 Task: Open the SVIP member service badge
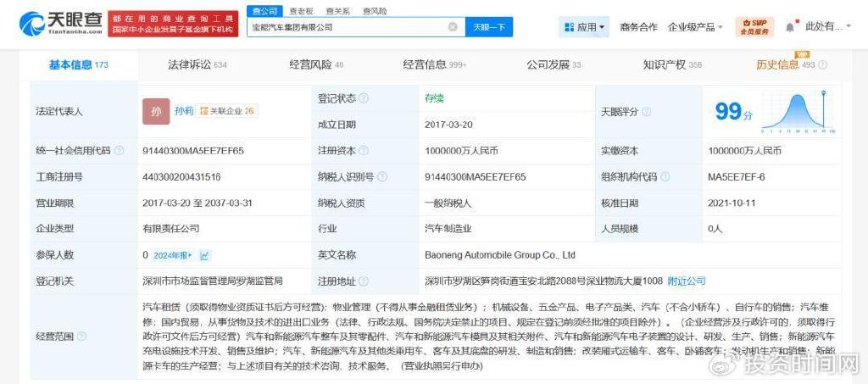(x=754, y=26)
